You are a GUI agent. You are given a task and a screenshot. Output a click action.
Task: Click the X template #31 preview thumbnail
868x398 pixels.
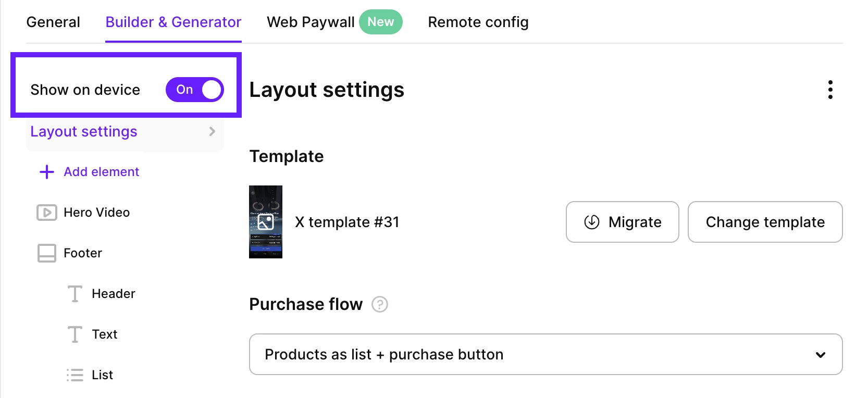click(x=266, y=222)
